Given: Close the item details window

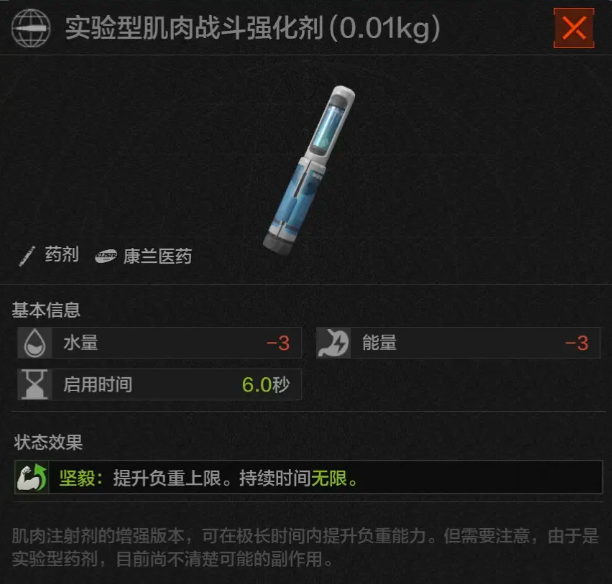Looking at the screenshot, I should 574,28.
